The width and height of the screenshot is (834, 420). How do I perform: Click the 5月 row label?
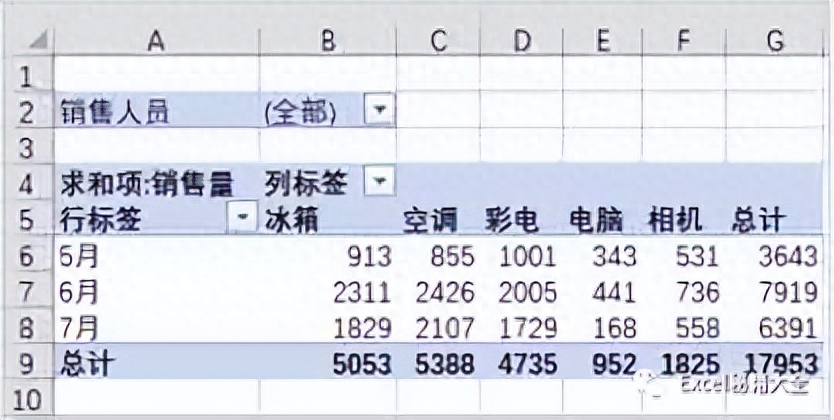(156, 256)
